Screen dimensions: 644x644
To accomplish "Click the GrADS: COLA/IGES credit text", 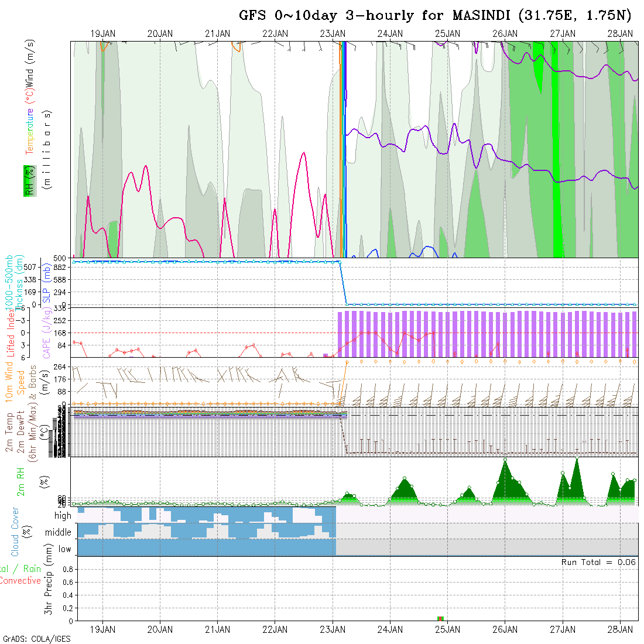I will point(36,639).
